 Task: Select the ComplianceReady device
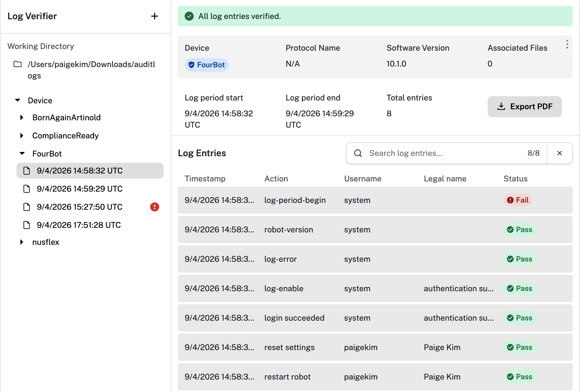[x=65, y=136]
